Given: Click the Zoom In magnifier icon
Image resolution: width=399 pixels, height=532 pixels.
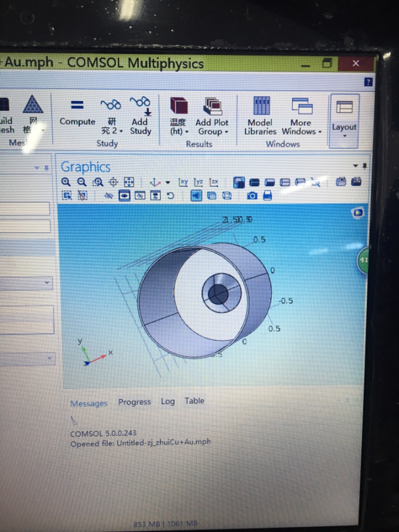Looking at the screenshot, I should pos(66,182).
